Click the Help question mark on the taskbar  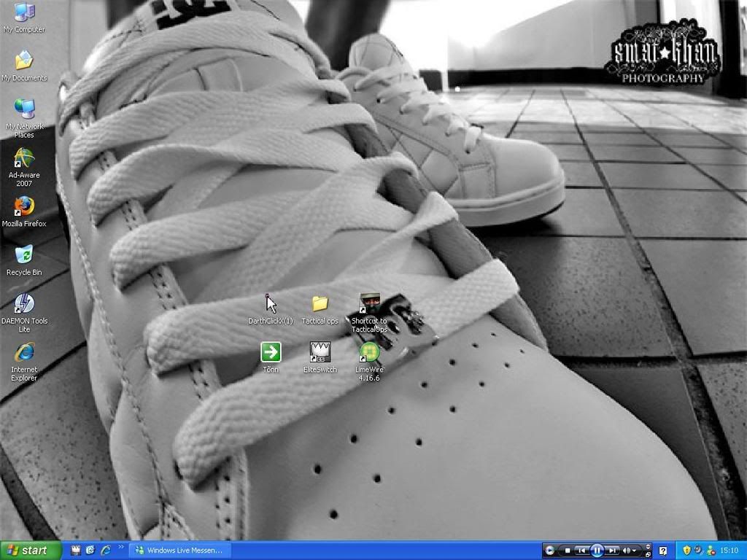point(663,550)
